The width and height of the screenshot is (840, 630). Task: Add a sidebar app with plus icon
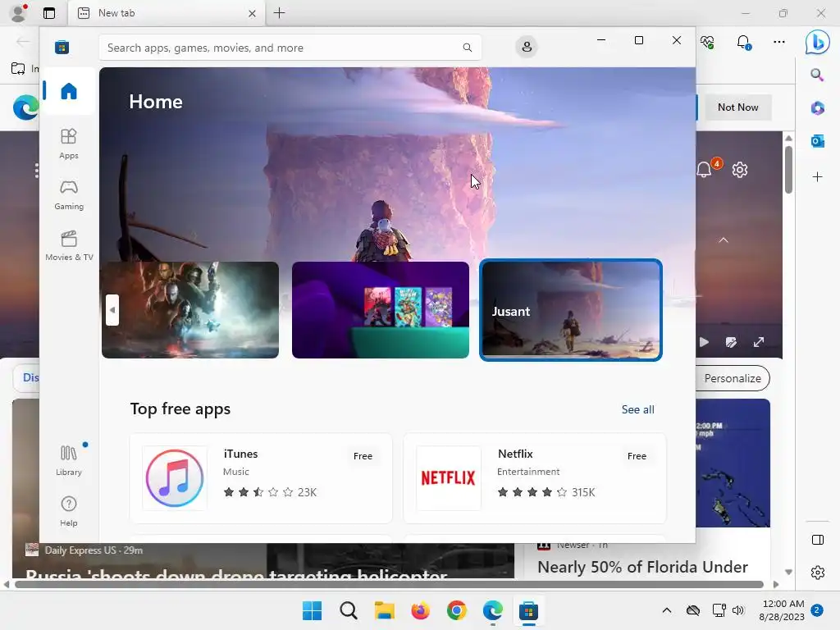818,177
